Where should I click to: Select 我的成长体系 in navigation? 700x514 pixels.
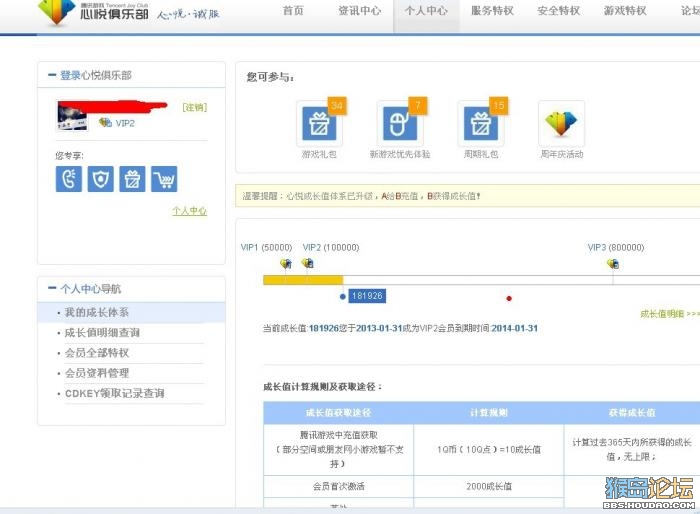pyautogui.click(x=131, y=312)
